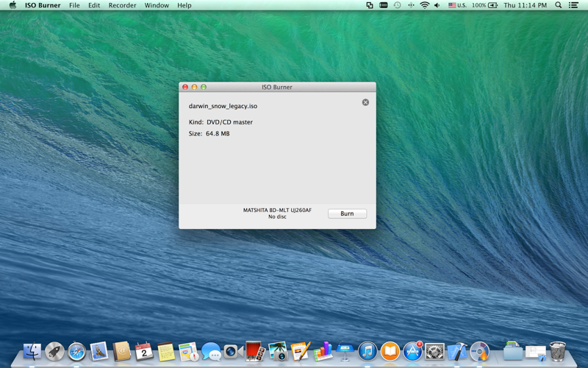The width and height of the screenshot is (588, 368).
Task: Open App Store icon with badge
Action: 412,352
